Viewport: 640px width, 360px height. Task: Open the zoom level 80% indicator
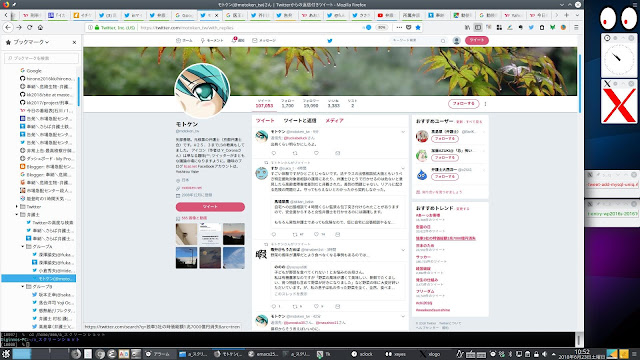pos(381,27)
